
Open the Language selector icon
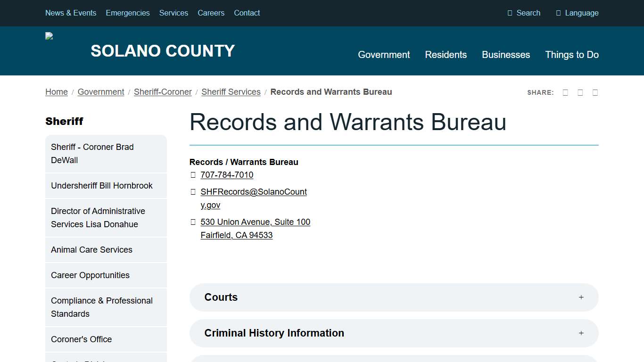(558, 13)
